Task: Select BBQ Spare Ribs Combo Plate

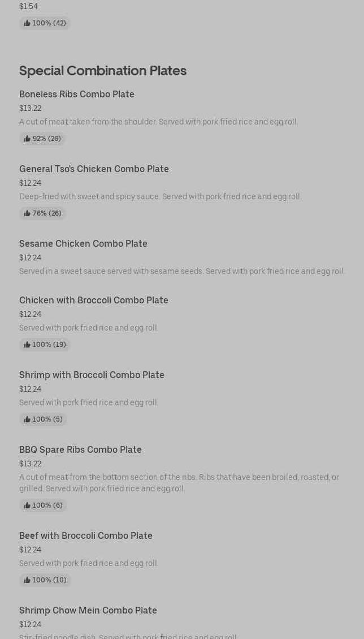Action: click(80, 449)
